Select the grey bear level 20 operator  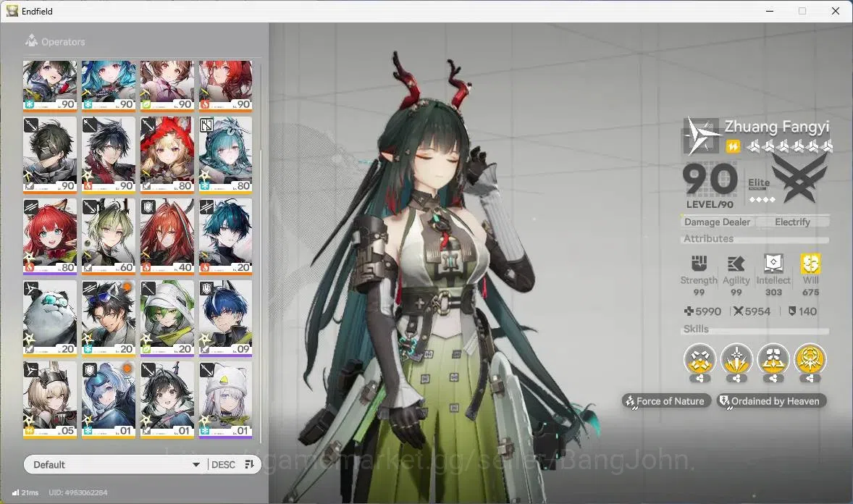pyautogui.click(x=49, y=318)
